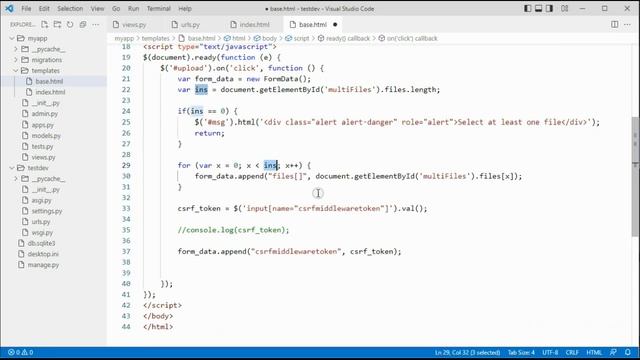
Task: Open Customize Layout icon in title bar
Action: [x=564, y=8]
